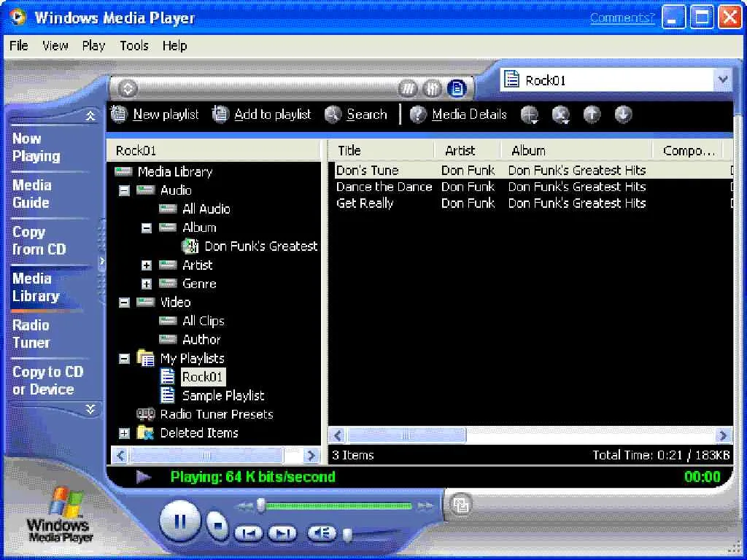Toggle equalizer settings button in top bar
Viewport: 747px width, 560px height.
432,88
